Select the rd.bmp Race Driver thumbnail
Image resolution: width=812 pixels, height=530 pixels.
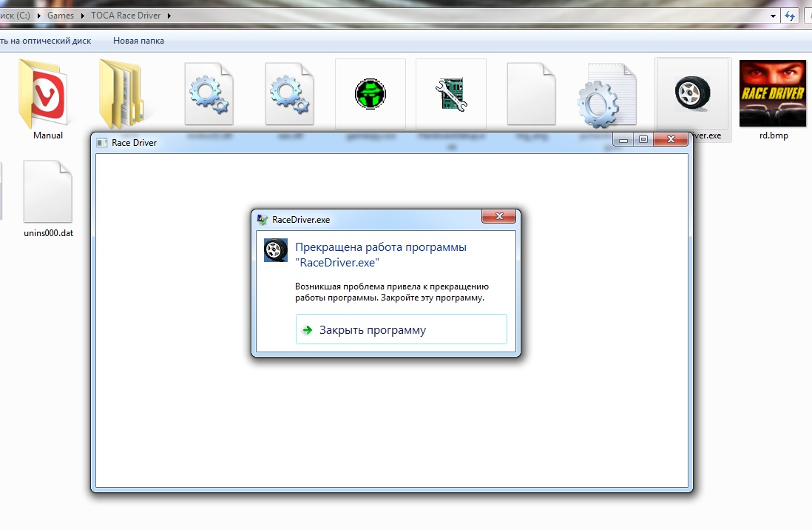(773, 93)
